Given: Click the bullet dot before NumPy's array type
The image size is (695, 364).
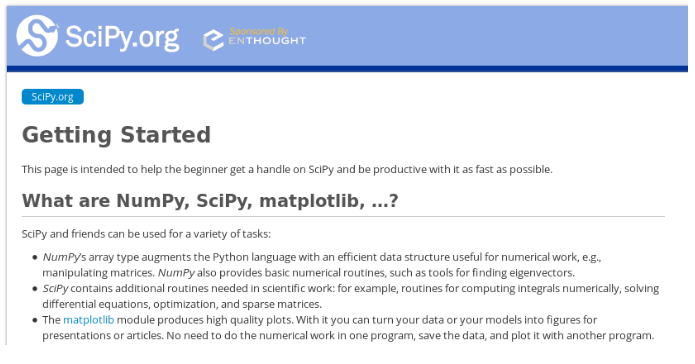Looking at the screenshot, I should (35, 258).
